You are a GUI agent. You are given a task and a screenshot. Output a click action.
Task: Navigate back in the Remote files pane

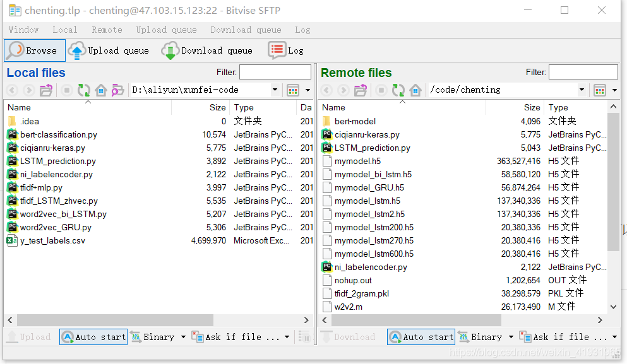click(326, 90)
